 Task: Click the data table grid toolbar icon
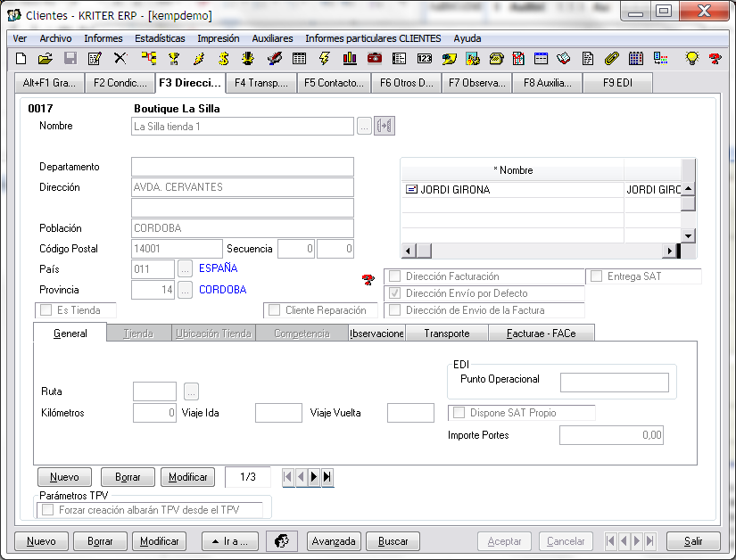point(299,59)
